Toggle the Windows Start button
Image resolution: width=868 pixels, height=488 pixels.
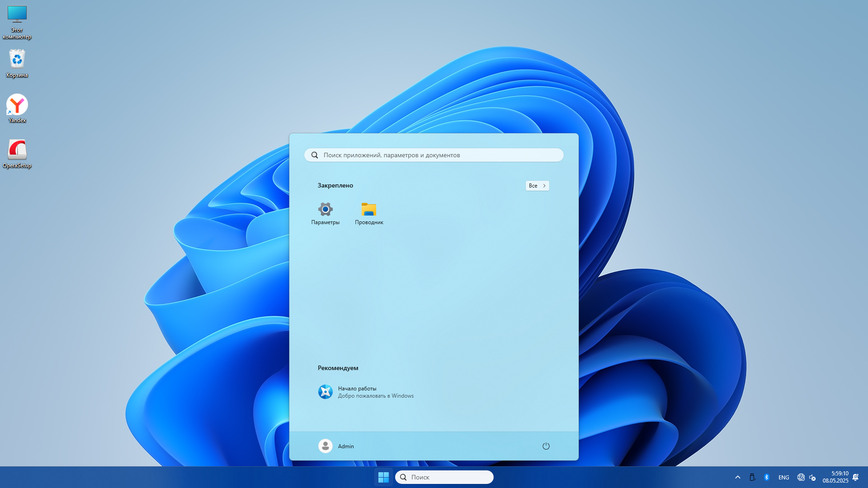click(x=383, y=477)
